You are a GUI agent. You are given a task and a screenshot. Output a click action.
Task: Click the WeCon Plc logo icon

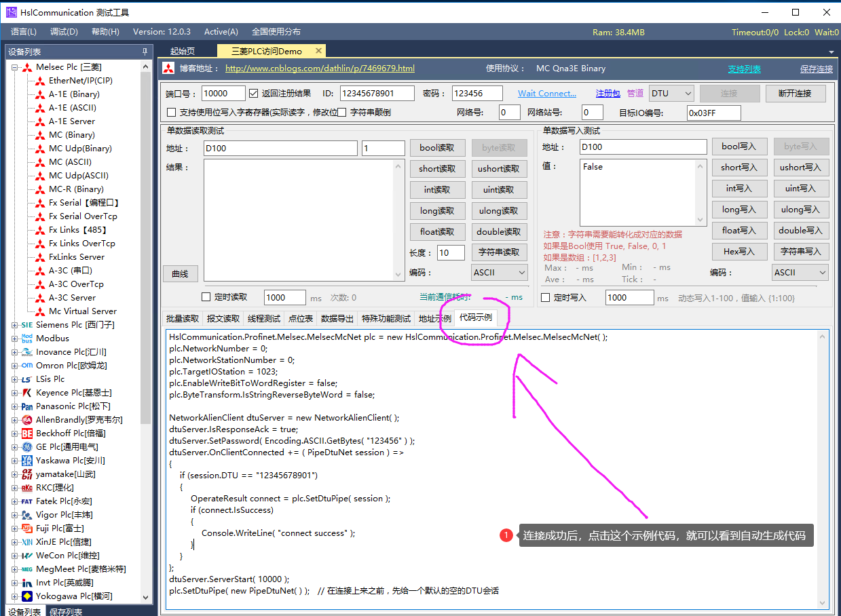pos(27,556)
